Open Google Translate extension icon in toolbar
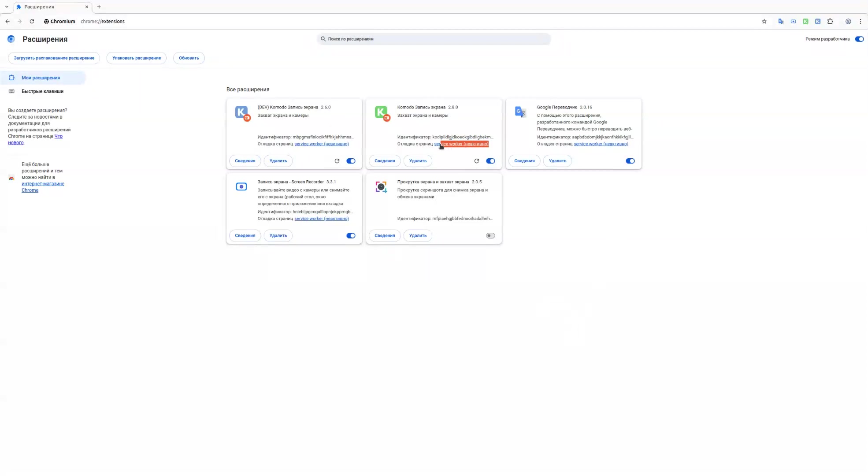868x476 pixels. pos(781,21)
